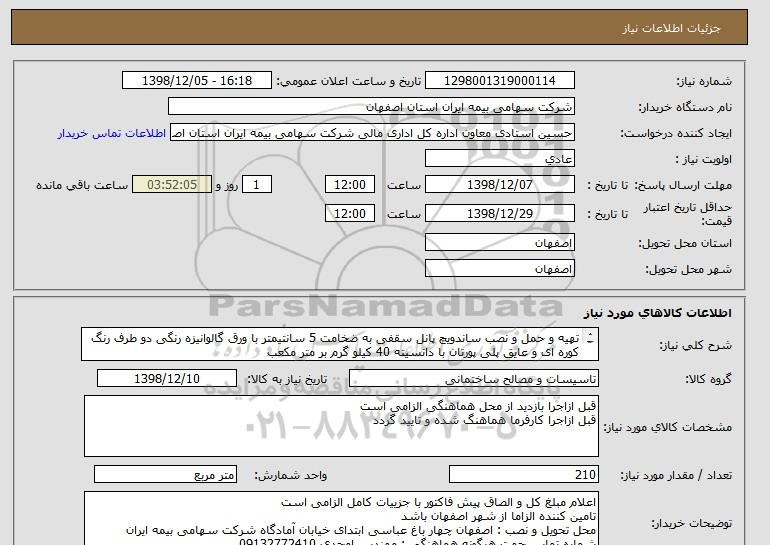
Task: Click the general description text area
Action: click(340, 345)
